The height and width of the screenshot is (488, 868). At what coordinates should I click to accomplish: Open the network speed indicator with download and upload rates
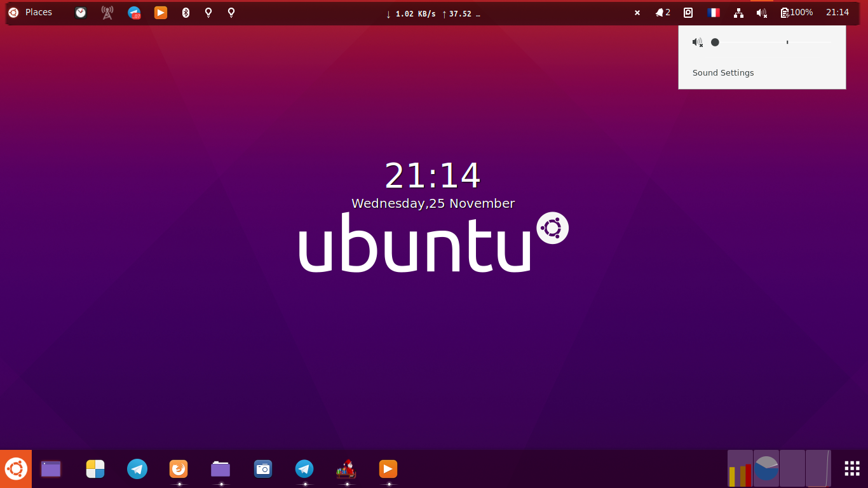[433, 13]
